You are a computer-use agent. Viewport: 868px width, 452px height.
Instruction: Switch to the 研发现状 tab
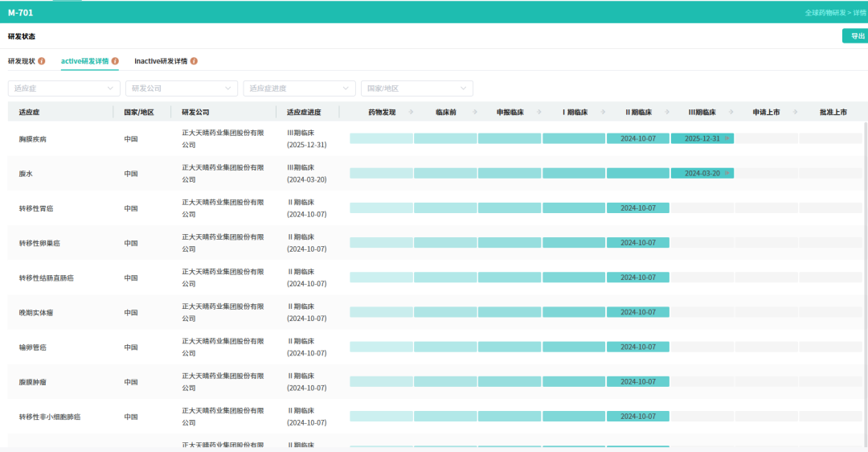pos(22,61)
